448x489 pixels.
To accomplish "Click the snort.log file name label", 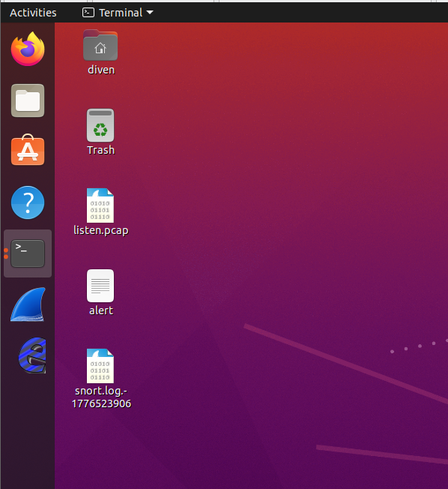I will coord(101,397).
